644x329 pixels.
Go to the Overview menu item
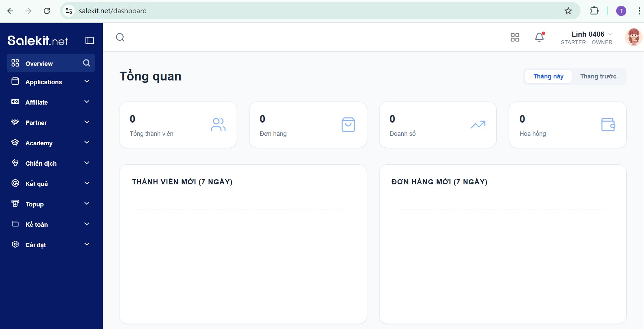pyautogui.click(x=39, y=63)
